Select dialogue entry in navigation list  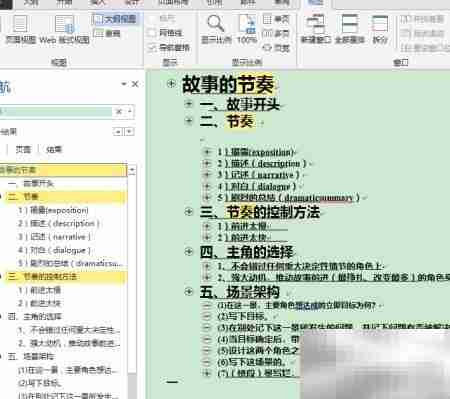click(x=54, y=250)
